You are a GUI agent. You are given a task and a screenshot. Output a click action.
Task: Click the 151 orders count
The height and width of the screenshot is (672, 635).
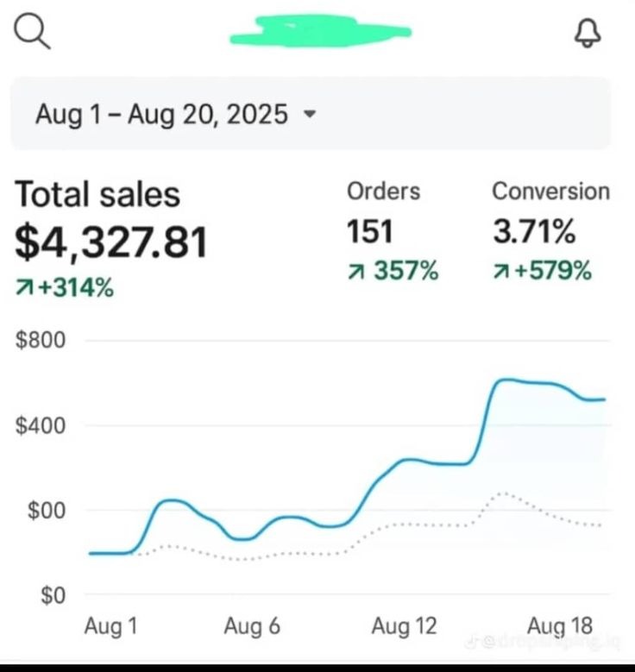click(x=369, y=232)
